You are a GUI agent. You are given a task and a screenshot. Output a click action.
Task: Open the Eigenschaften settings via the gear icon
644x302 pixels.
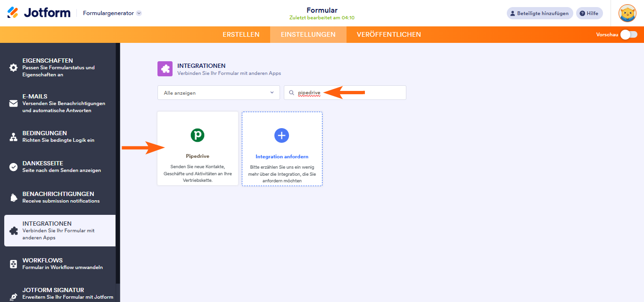14,67
